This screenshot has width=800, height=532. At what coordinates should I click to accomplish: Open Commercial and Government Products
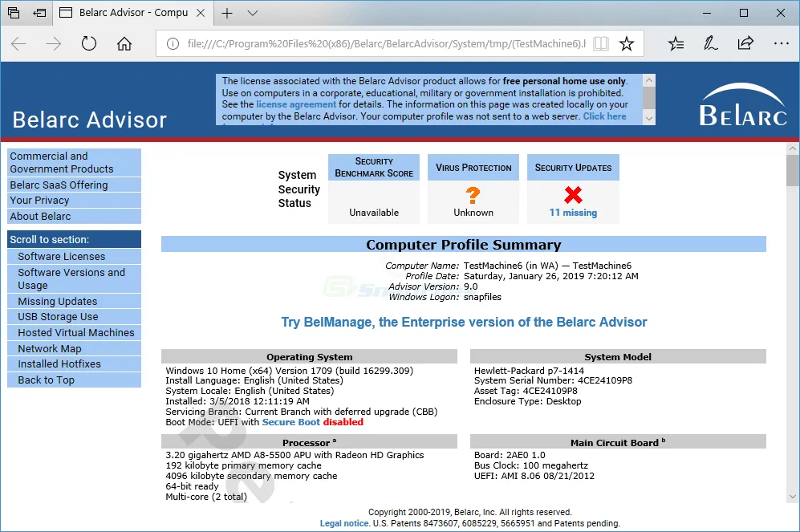pyautogui.click(x=74, y=162)
